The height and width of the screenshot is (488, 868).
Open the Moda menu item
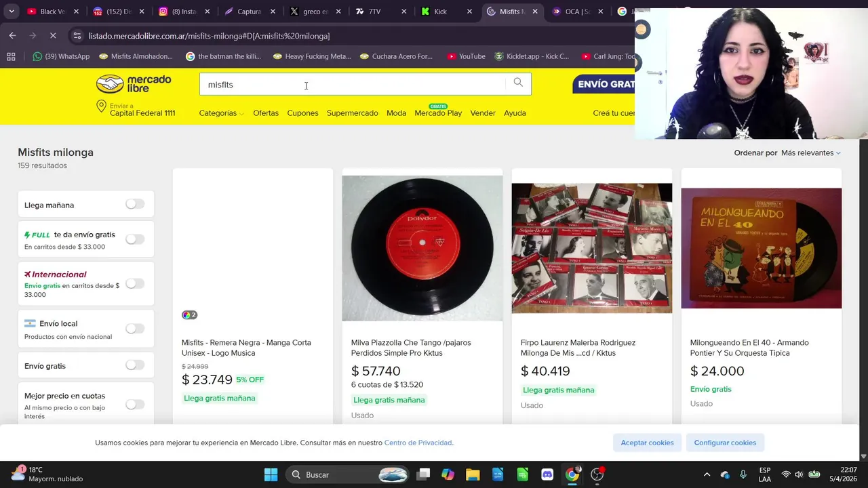(x=396, y=113)
